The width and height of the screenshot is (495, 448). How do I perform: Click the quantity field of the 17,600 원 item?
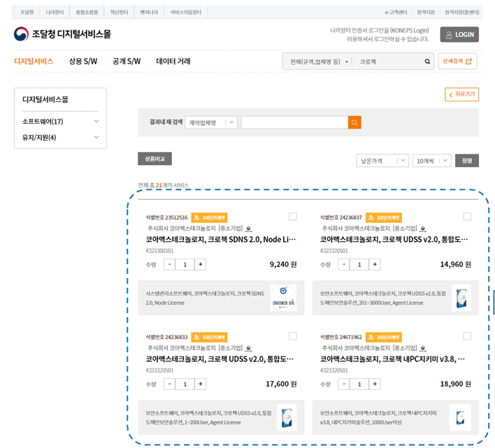click(x=185, y=384)
